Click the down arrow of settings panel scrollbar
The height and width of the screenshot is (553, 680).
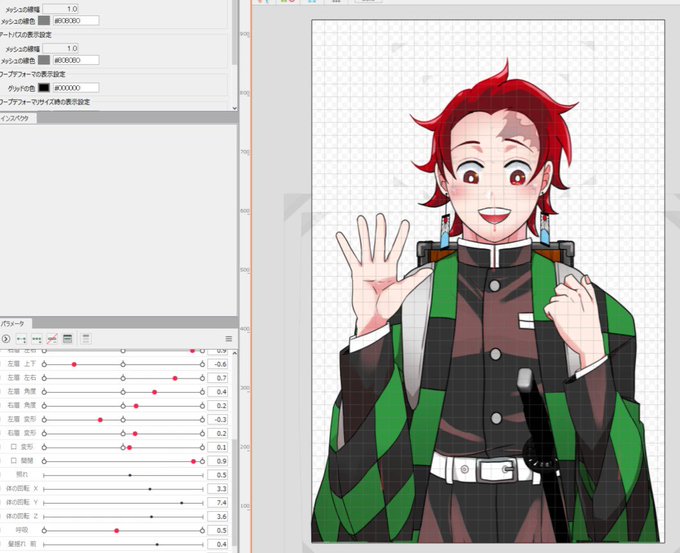click(235, 108)
